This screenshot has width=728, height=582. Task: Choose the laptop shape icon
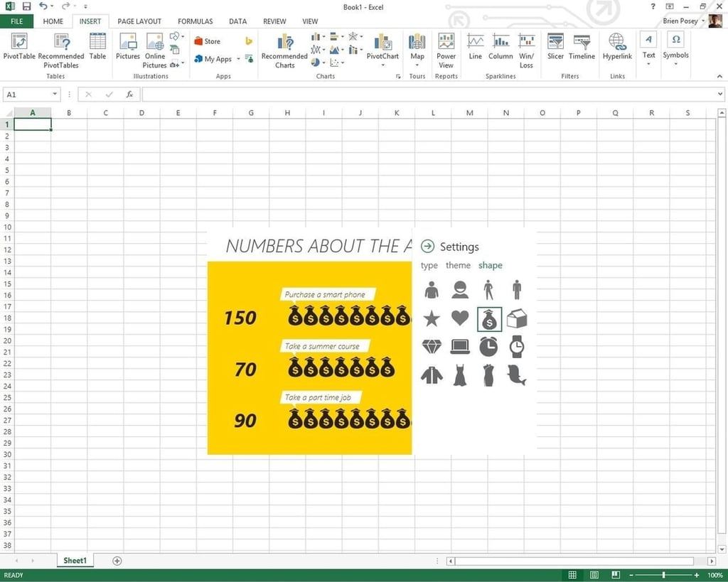(x=460, y=347)
